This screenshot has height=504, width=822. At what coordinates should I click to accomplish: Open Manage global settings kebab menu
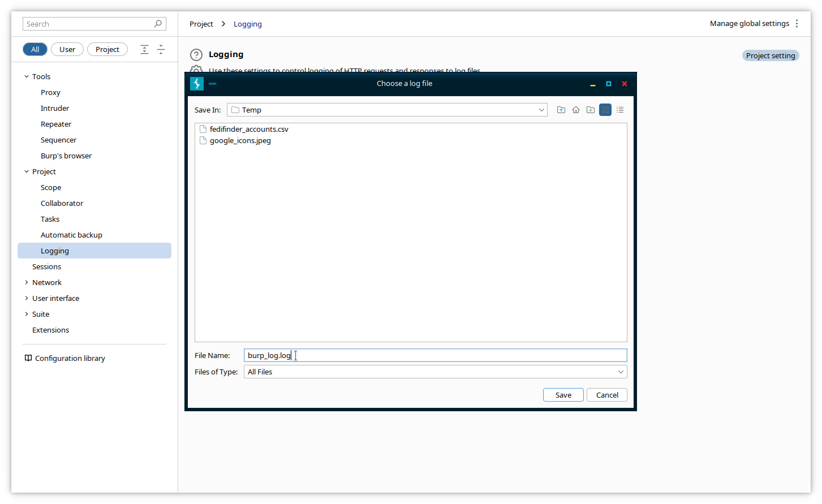797,24
